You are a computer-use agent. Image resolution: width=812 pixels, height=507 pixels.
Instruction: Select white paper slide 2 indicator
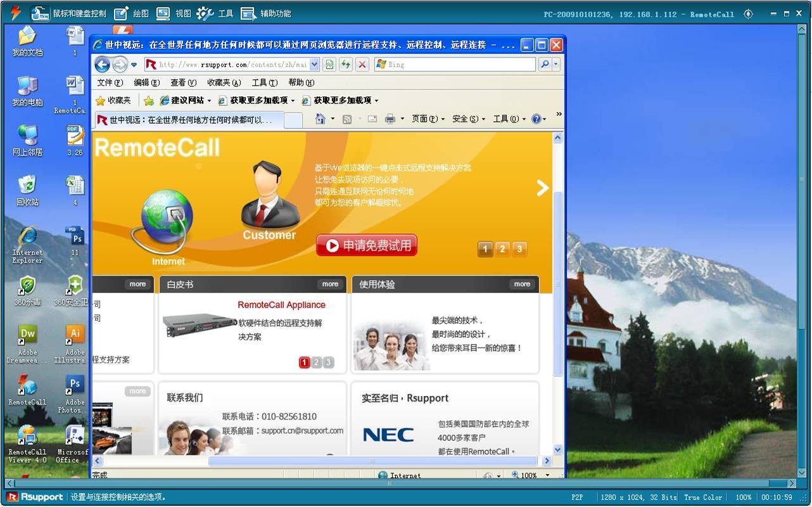pos(316,362)
